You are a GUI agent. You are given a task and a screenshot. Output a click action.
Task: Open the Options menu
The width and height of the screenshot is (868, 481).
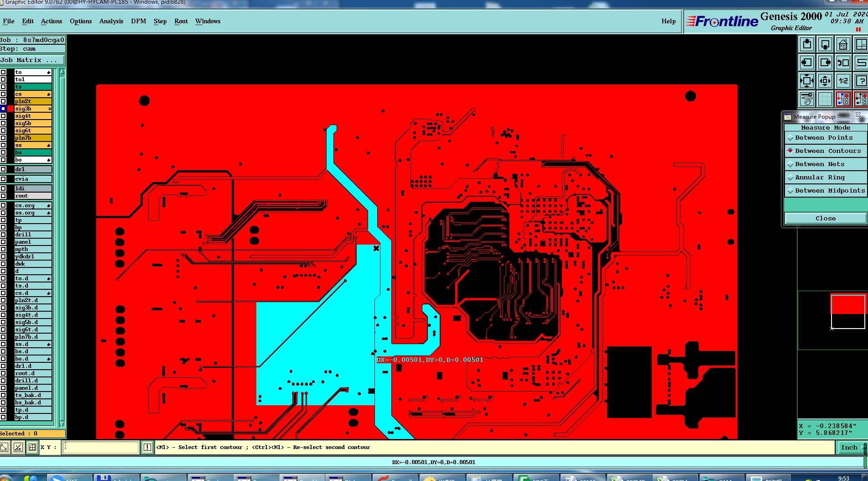[81, 21]
